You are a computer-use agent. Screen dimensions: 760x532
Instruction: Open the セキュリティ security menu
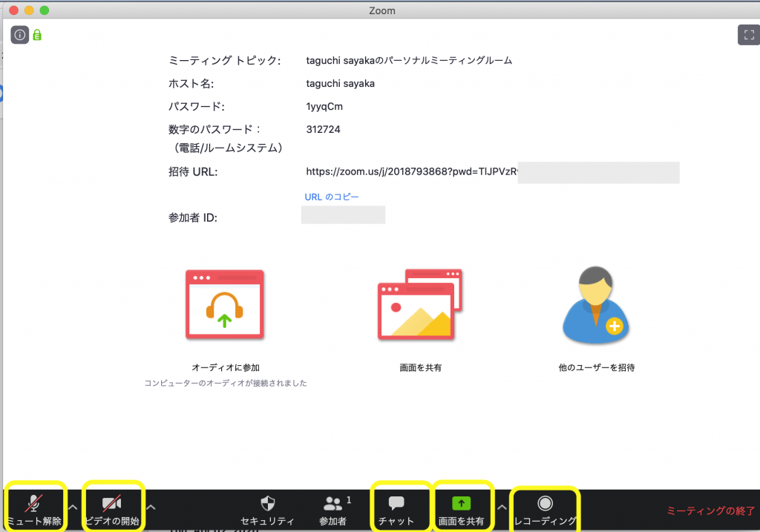pyautogui.click(x=267, y=510)
